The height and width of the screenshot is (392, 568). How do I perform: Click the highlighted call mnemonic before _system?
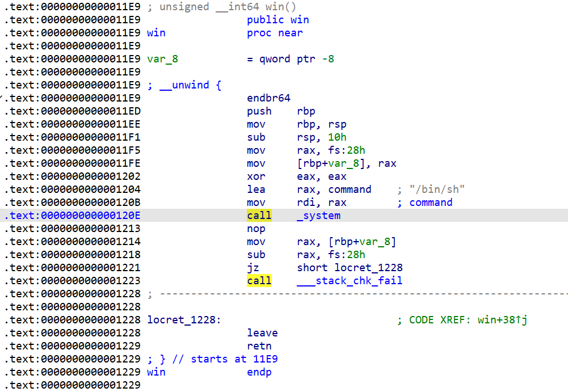[x=259, y=216]
